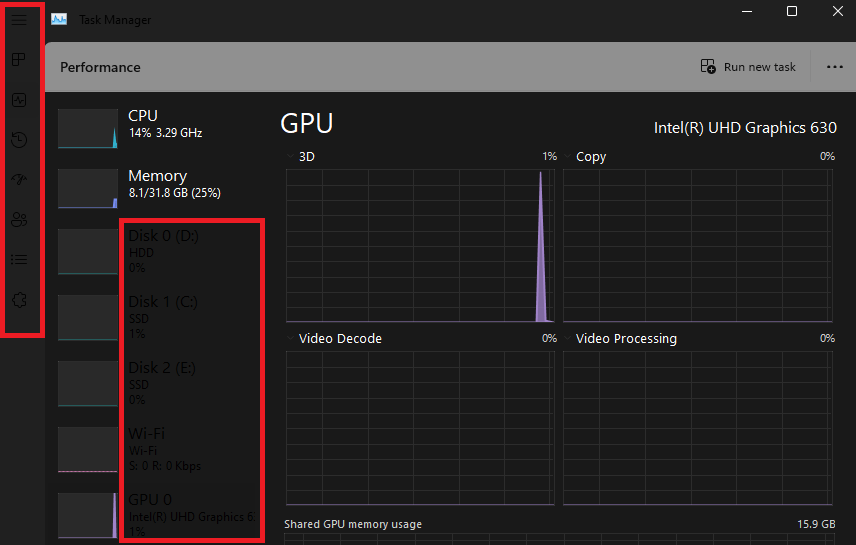Maximize the Task Manager window

[x=792, y=11]
